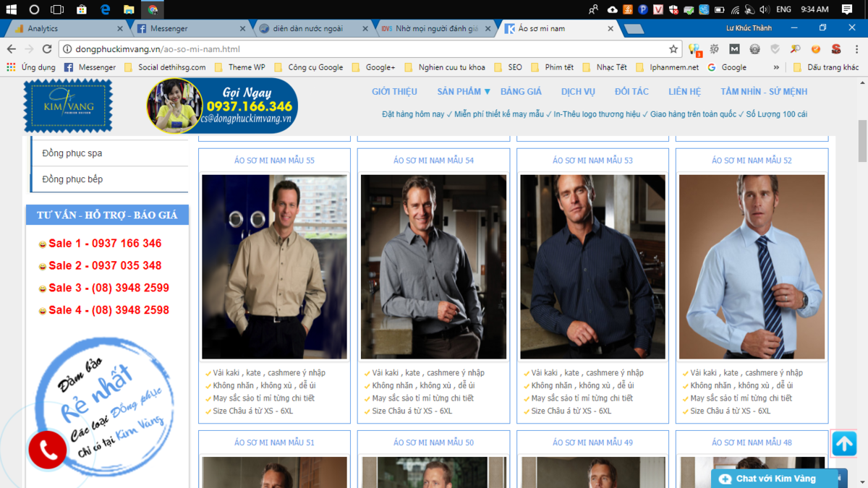Reload the current page
Viewport: 868px width, 488px height.
coord(47,49)
